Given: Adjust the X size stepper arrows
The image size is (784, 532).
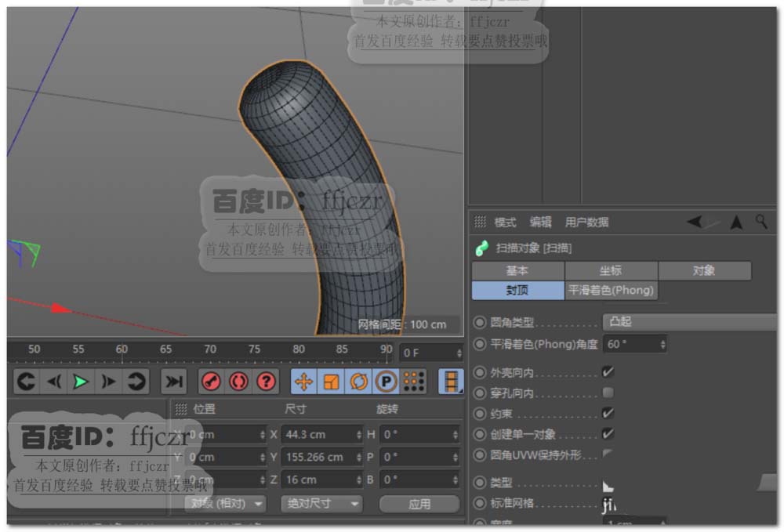Looking at the screenshot, I should [x=358, y=435].
